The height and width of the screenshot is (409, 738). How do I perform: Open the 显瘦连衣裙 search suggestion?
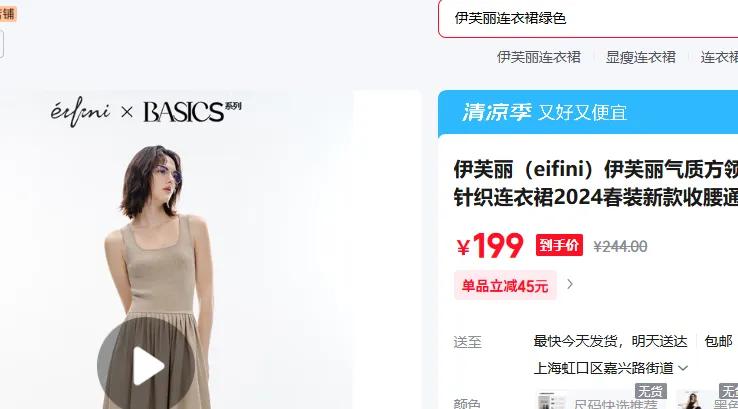(641, 57)
